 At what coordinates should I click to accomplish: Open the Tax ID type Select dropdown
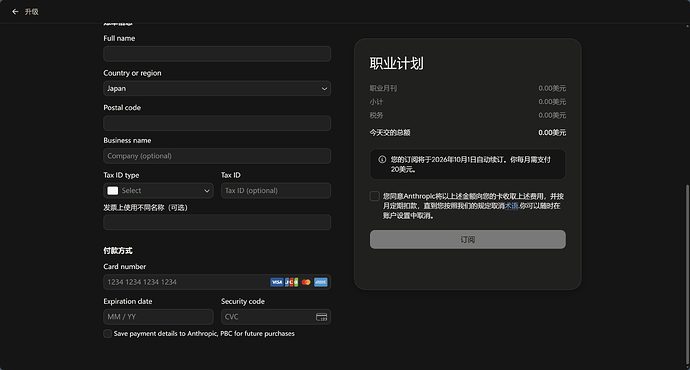tap(158, 190)
